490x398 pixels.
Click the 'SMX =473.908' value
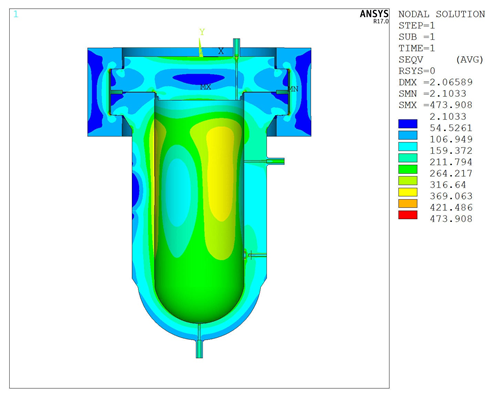[x=436, y=105]
